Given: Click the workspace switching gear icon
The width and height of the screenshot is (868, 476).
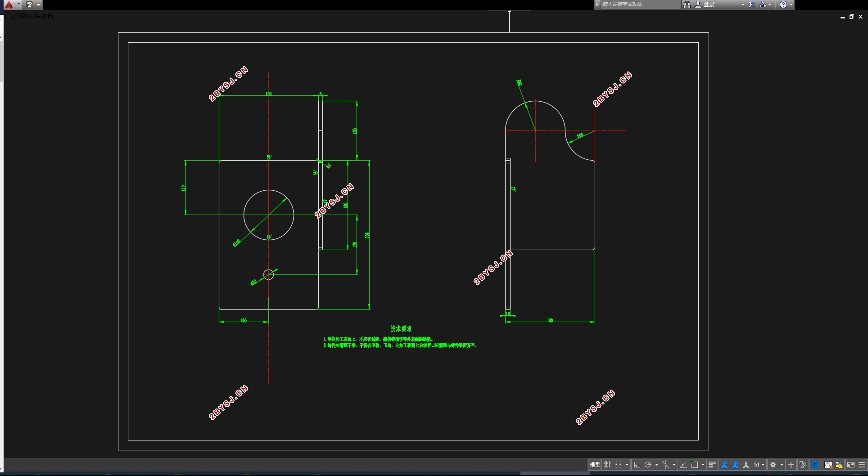Looking at the screenshot, I should coord(773,465).
